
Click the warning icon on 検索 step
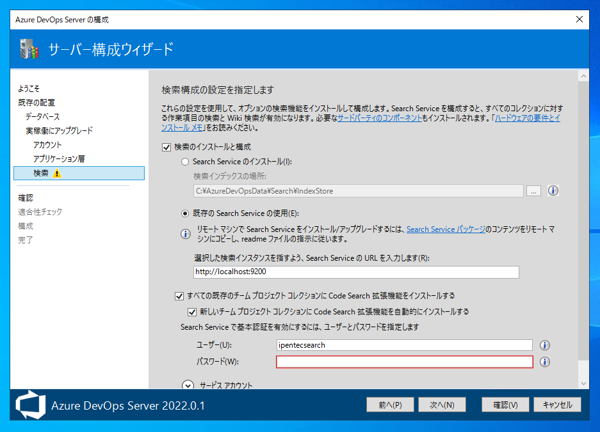click(57, 173)
